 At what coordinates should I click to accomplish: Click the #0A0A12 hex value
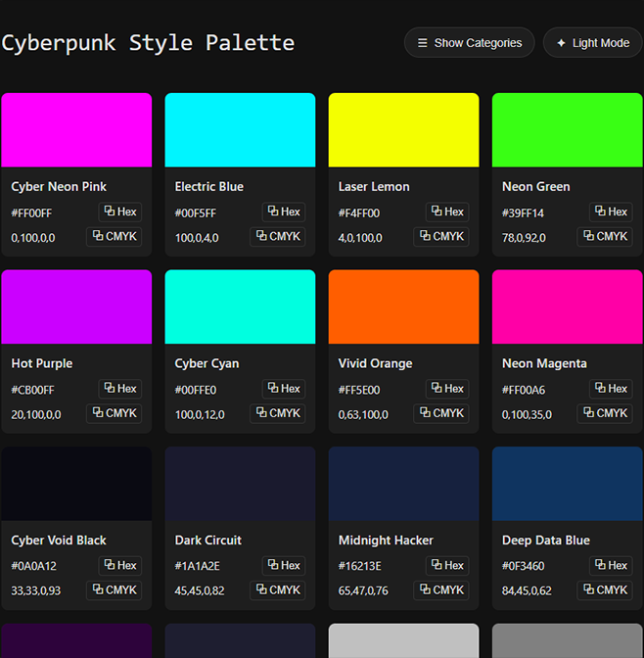[33, 566]
